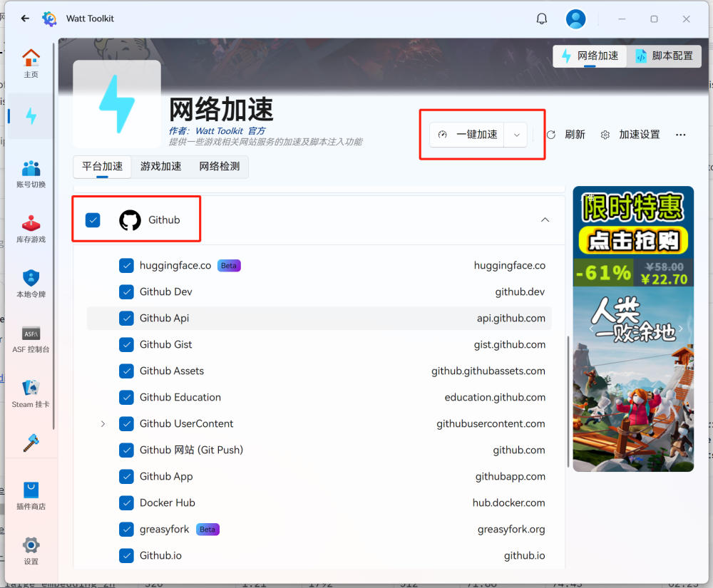
Task: Toggle Github.io checkbox
Action: pyautogui.click(x=126, y=555)
